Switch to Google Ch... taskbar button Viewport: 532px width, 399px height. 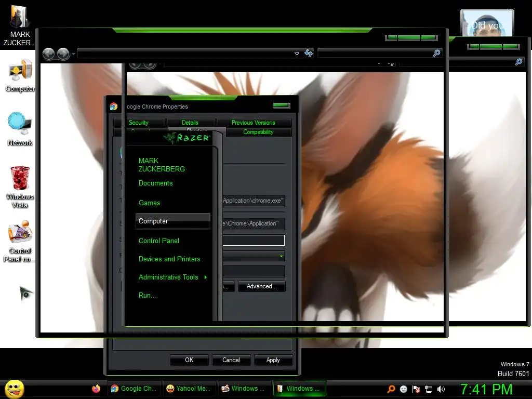tap(135, 389)
